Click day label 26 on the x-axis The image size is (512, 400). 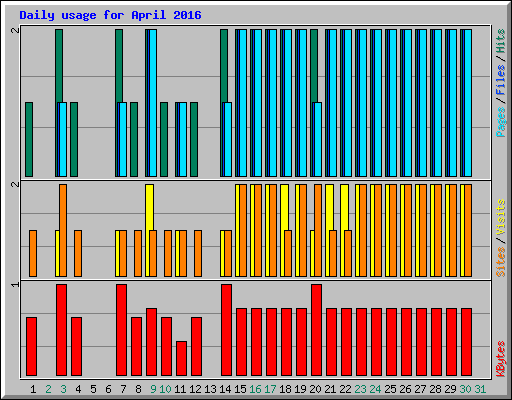point(405,389)
